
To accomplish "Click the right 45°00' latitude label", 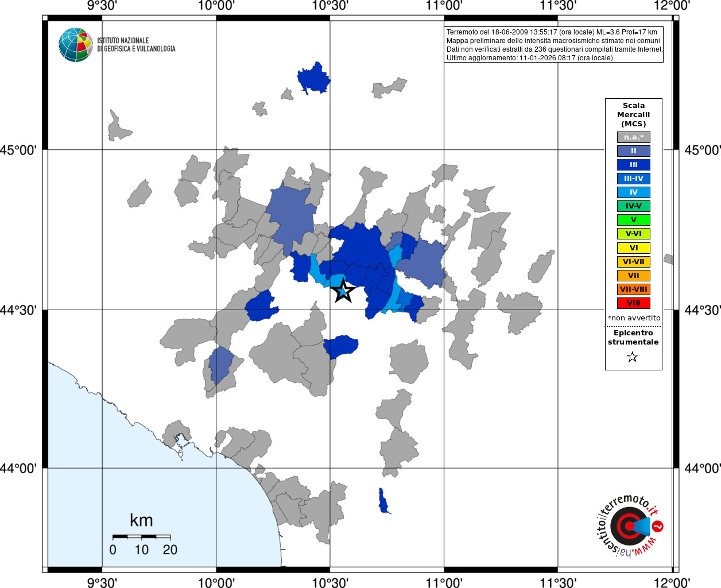I will pos(703,150).
